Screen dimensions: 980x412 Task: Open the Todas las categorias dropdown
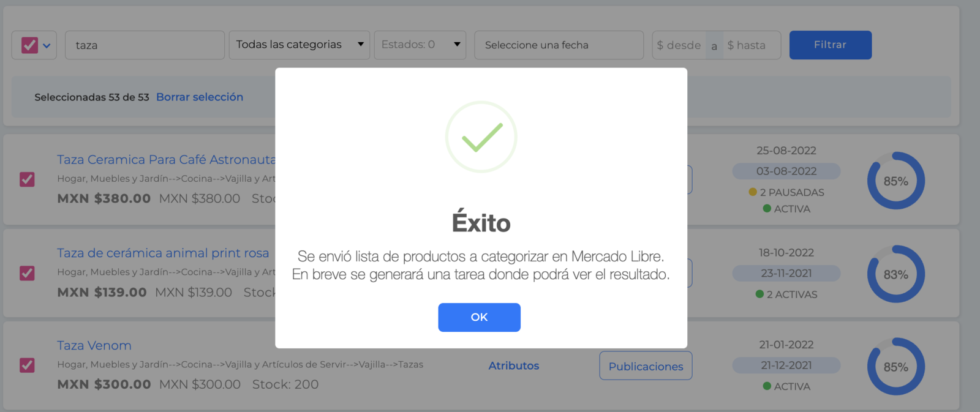300,45
